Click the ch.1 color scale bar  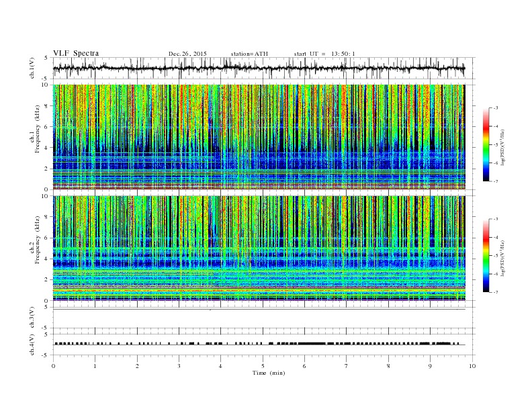coord(486,144)
